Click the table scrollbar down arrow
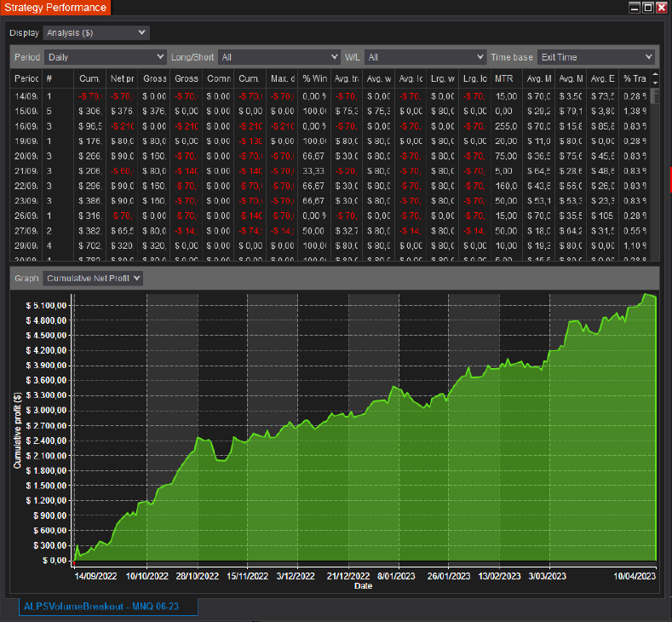672x622 pixels. 655,83
